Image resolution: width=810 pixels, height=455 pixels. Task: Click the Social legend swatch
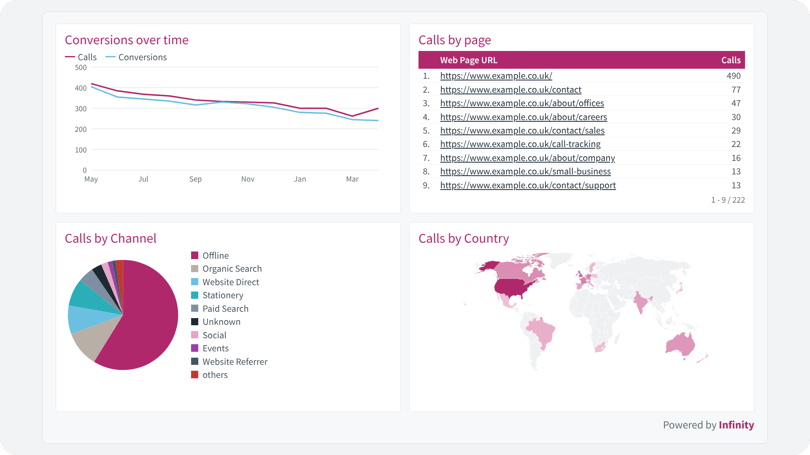(x=195, y=335)
